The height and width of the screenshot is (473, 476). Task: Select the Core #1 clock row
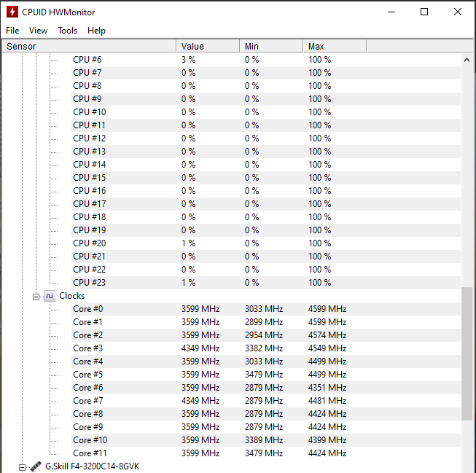click(x=266, y=322)
